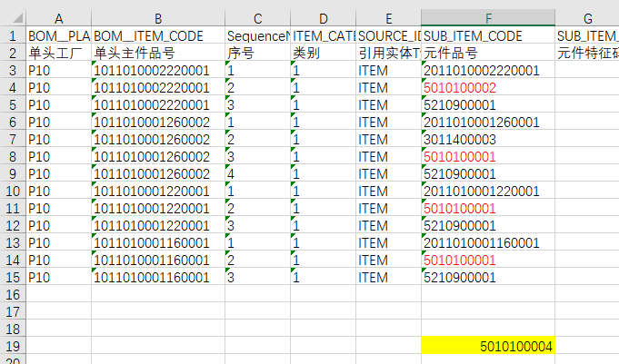The height and width of the screenshot is (364, 619).
Task: Select row 5 header
Action: point(13,105)
